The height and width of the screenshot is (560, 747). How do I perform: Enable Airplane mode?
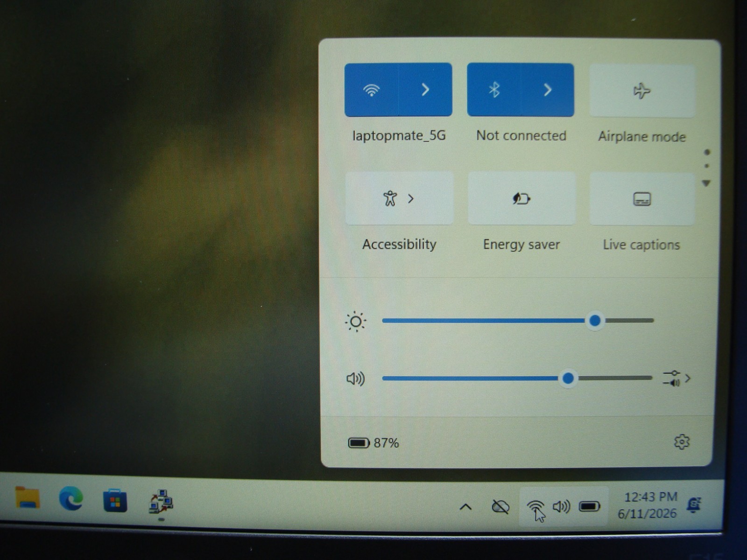[x=642, y=91]
